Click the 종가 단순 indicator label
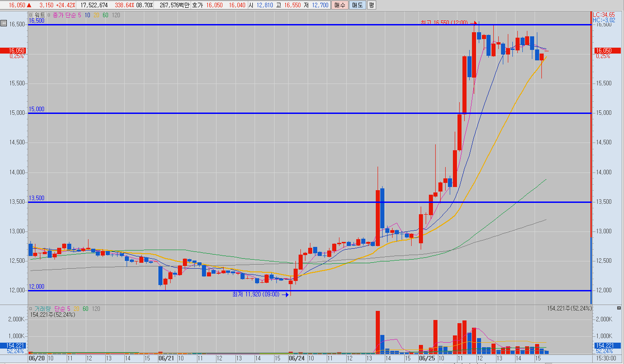The width and height of the screenshot is (624, 364). coord(64,15)
